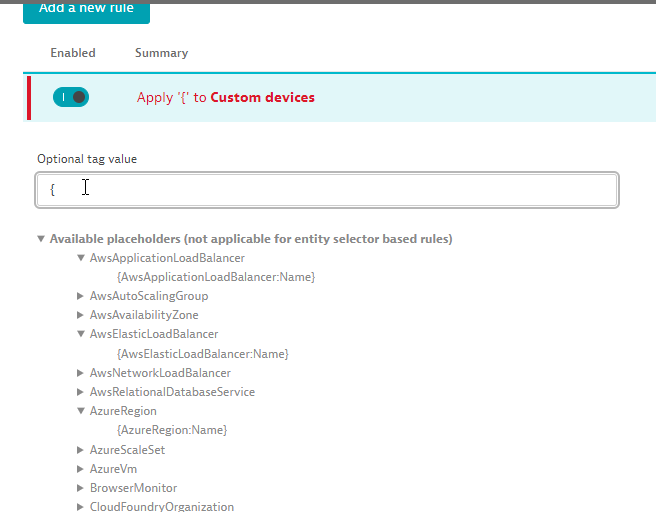Expand the CloudFoundryOrganization node
The image size is (656, 512).
click(81, 507)
